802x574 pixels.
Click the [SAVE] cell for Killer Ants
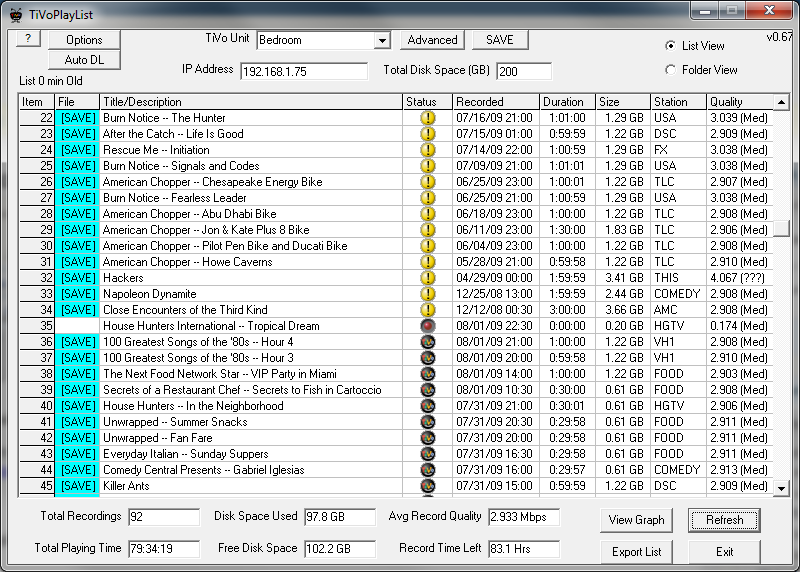point(77,486)
